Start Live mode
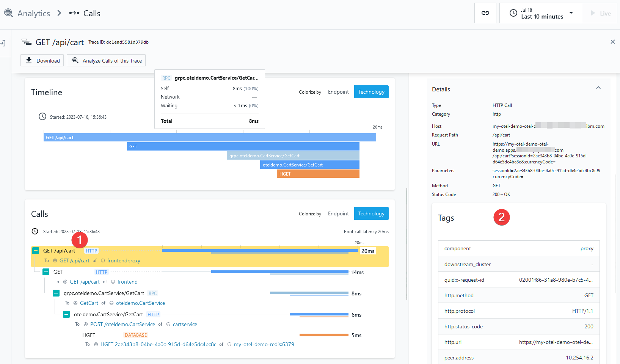620x364 pixels. click(600, 13)
